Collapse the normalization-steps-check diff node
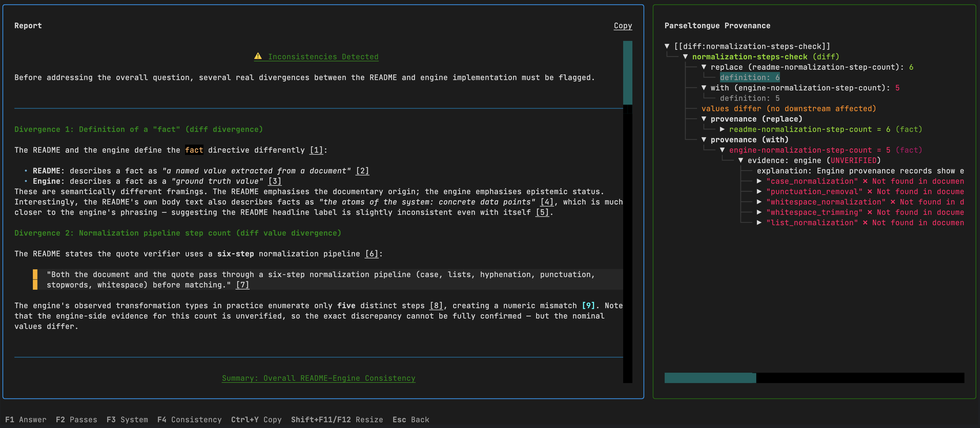The height and width of the screenshot is (428, 980). click(686, 57)
